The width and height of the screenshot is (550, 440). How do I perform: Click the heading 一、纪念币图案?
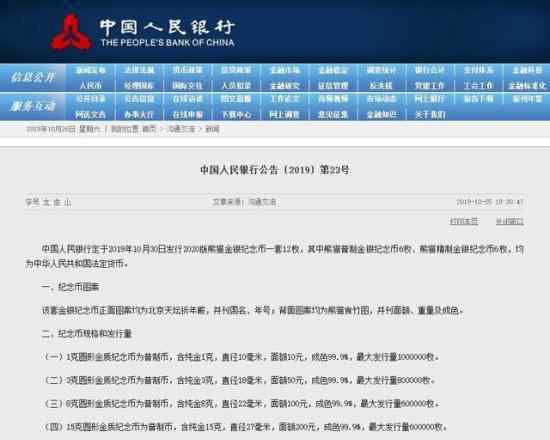coord(71,287)
